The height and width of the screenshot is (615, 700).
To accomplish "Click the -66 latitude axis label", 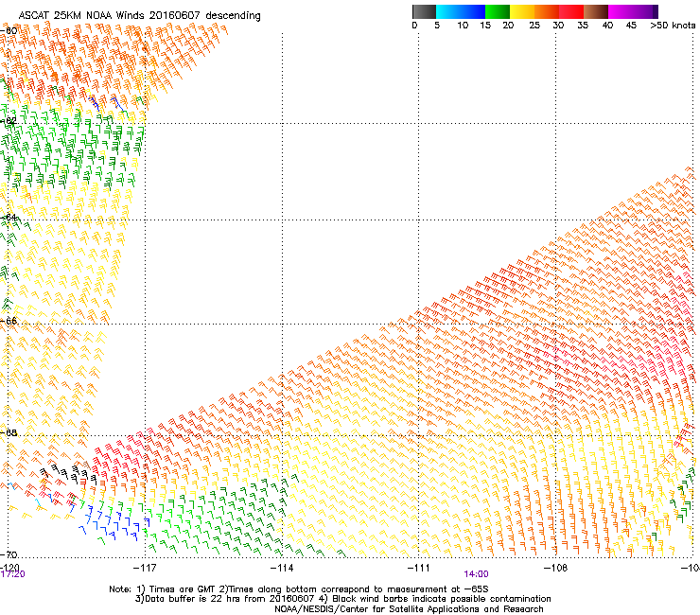I will pos(9,321).
